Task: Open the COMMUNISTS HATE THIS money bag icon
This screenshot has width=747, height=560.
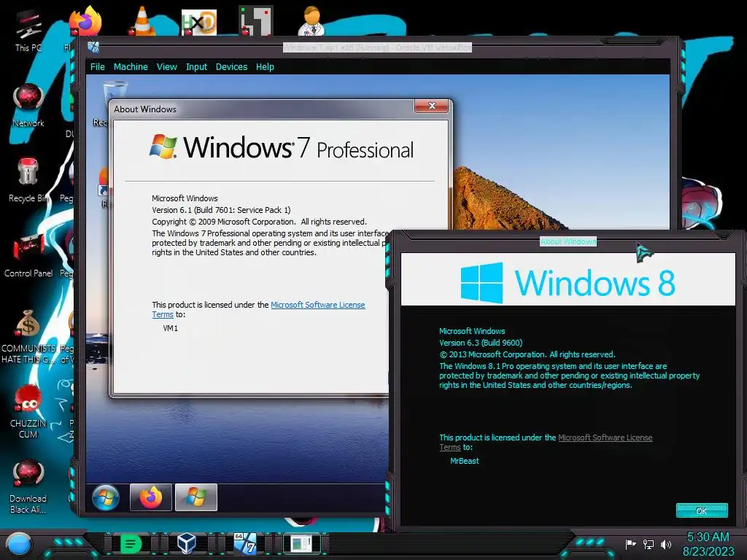Action: tap(28, 336)
